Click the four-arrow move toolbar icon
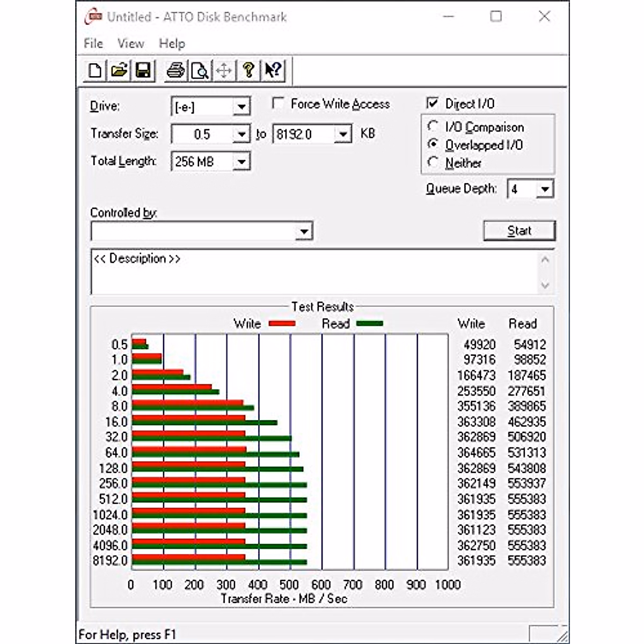644x644 pixels. (x=224, y=70)
